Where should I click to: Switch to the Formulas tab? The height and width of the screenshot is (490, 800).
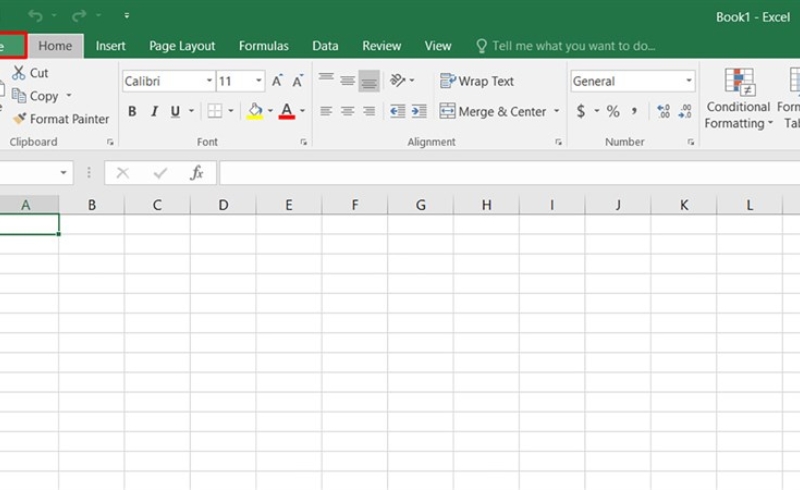(x=264, y=46)
